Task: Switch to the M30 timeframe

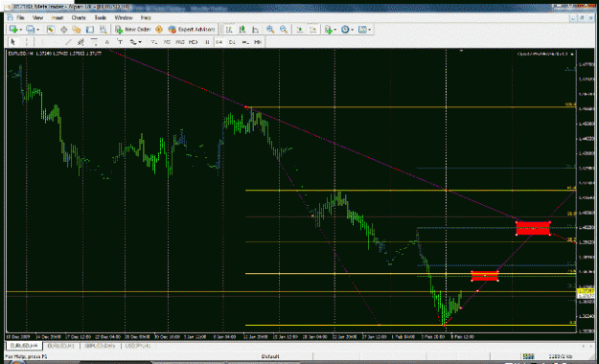Action: click(194, 41)
